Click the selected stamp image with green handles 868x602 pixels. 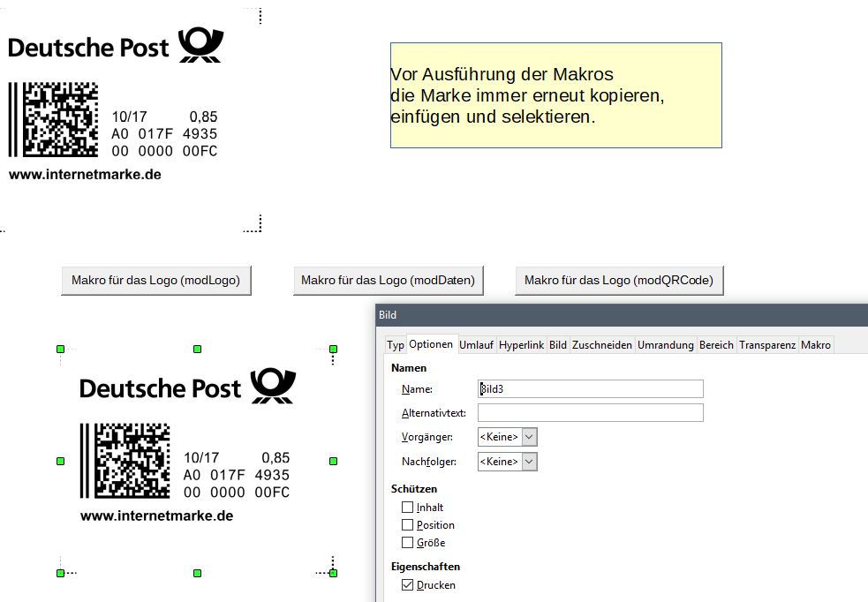pyautogui.click(x=197, y=461)
